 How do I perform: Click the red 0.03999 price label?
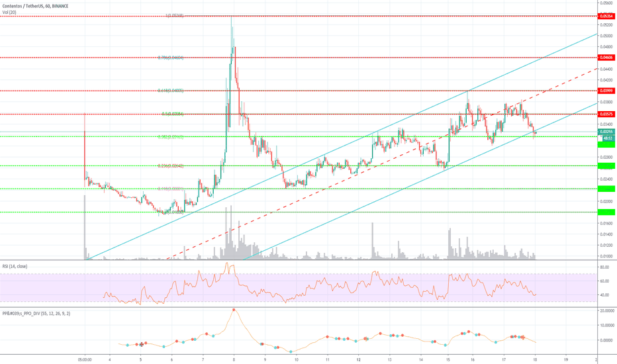click(x=606, y=91)
